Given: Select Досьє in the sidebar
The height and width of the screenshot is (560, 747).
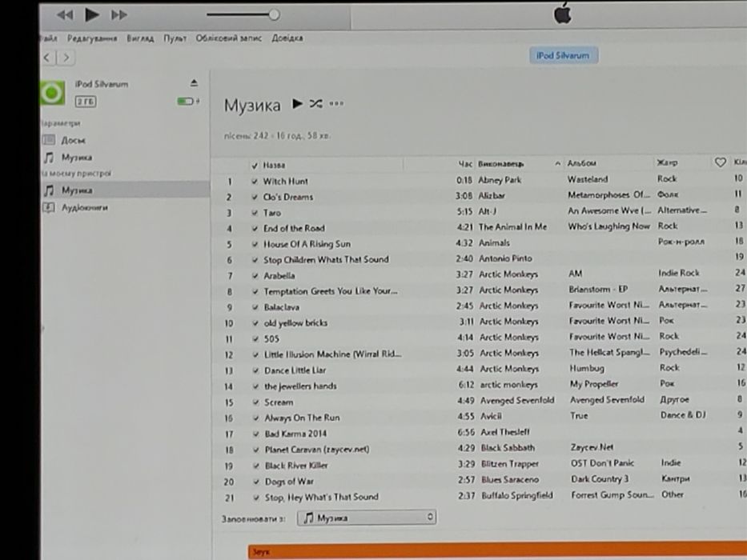Looking at the screenshot, I should pyautogui.click(x=74, y=141).
